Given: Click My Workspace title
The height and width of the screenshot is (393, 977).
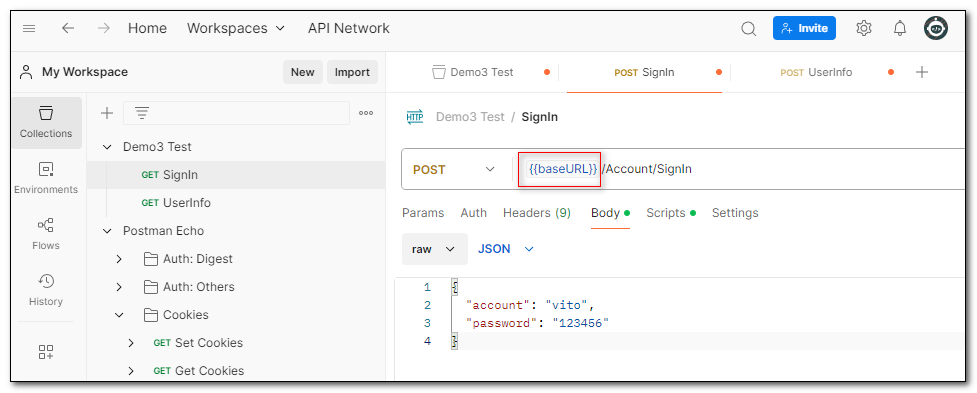Looking at the screenshot, I should [85, 72].
